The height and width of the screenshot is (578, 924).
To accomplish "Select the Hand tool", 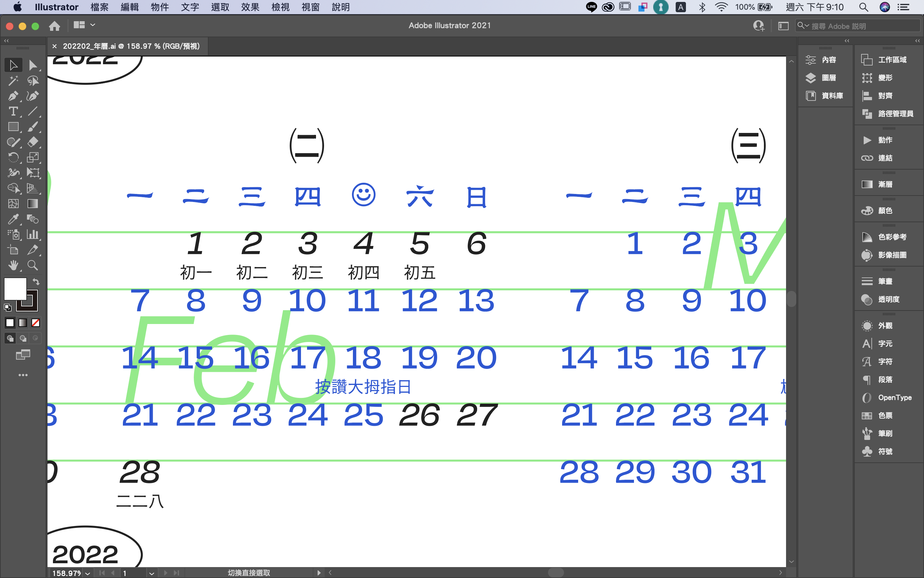I will [x=13, y=265].
